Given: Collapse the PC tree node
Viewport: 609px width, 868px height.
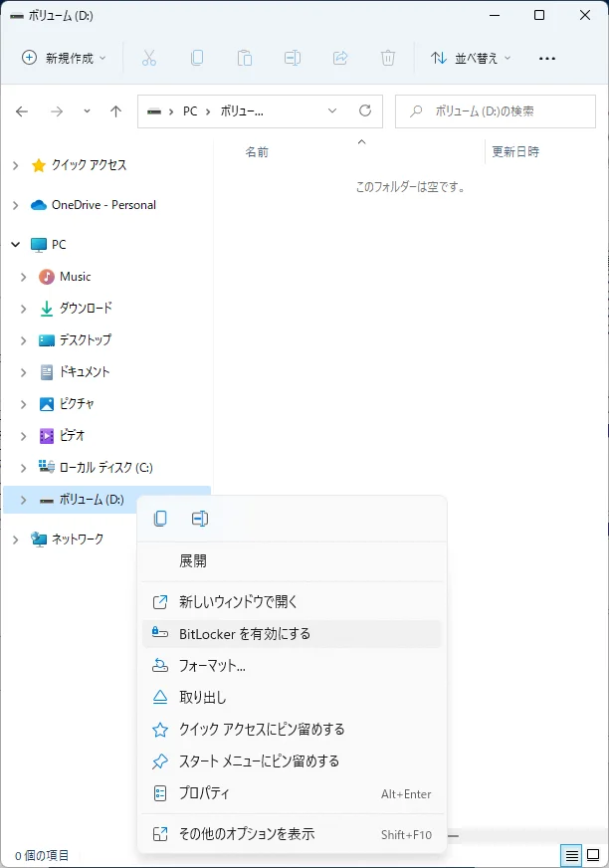Looking at the screenshot, I should pyautogui.click(x=15, y=245).
